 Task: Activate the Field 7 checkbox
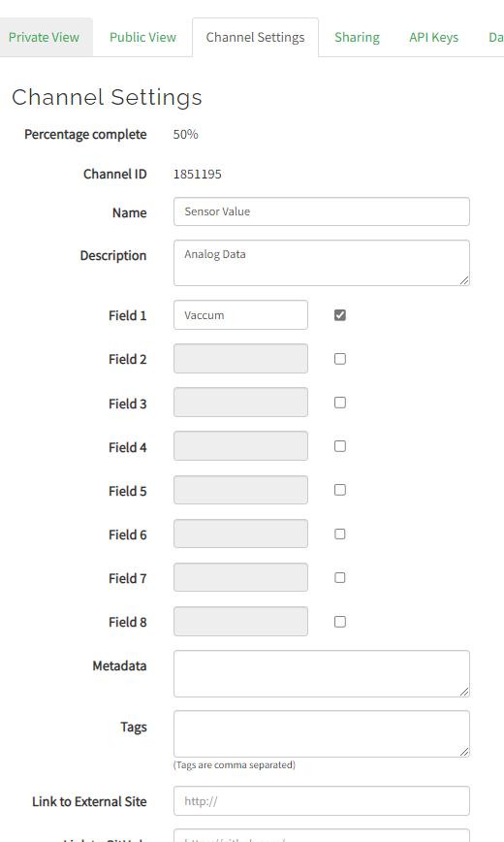pos(340,577)
